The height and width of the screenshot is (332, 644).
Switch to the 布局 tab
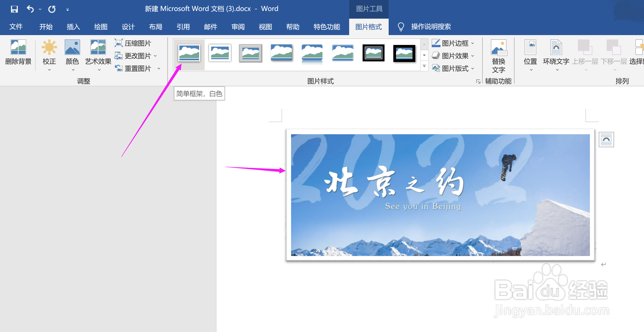click(156, 27)
